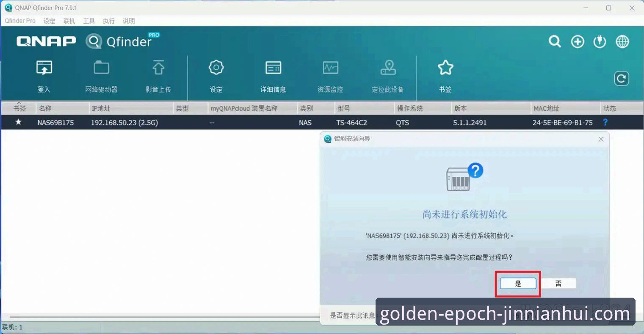This screenshot has height=334, width=644.
Task: Click NAS category cell in device row
Action: [305, 123]
